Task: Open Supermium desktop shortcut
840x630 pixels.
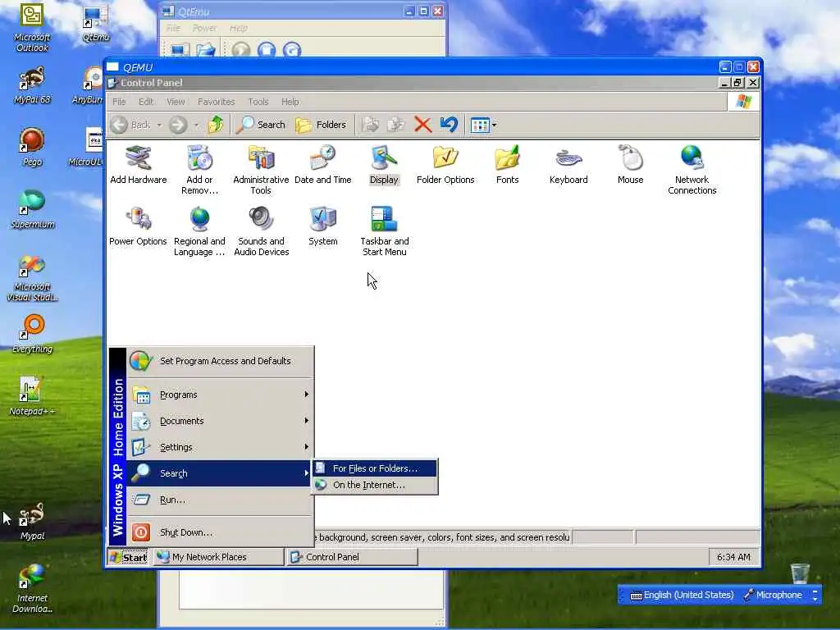Action: pos(32,209)
